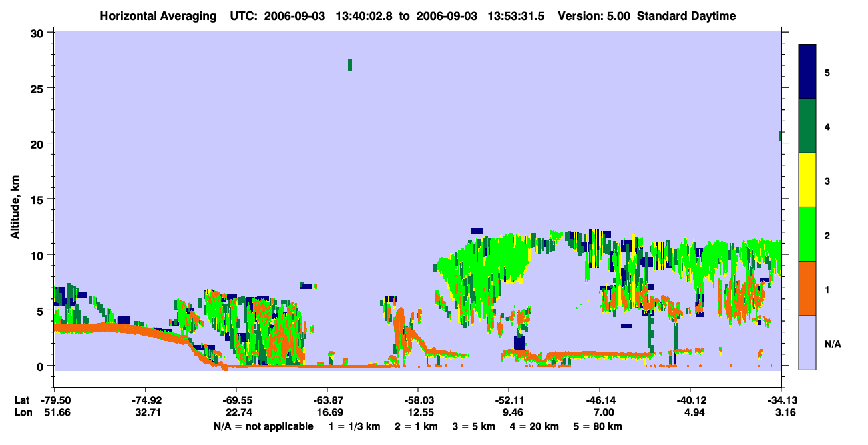Image resolution: width=868 pixels, height=445 pixels.
Task: Click the dark green color bar segment 4
Action: 807,126
